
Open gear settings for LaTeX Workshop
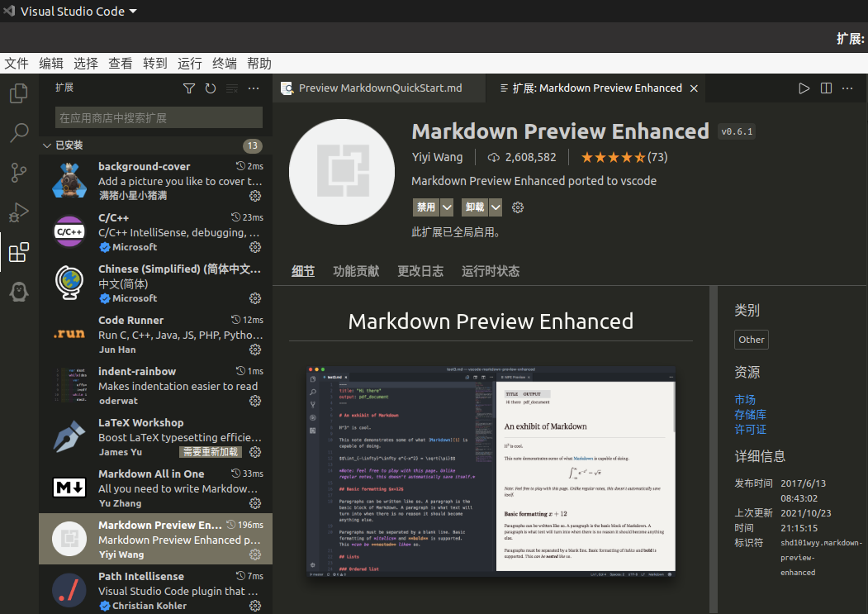click(x=255, y=452)
